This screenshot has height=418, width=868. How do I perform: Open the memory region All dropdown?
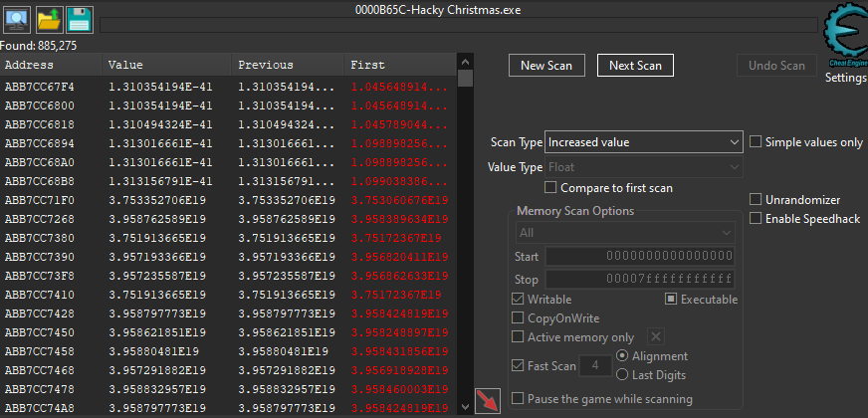click(x=625, y=233)
